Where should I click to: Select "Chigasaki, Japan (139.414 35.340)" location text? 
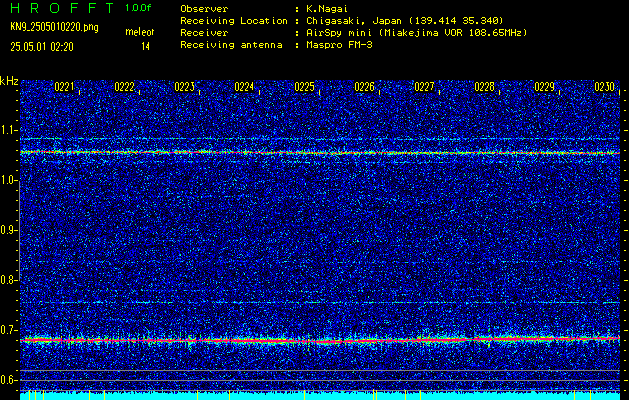pyautogui.click(x=405, y=20)
